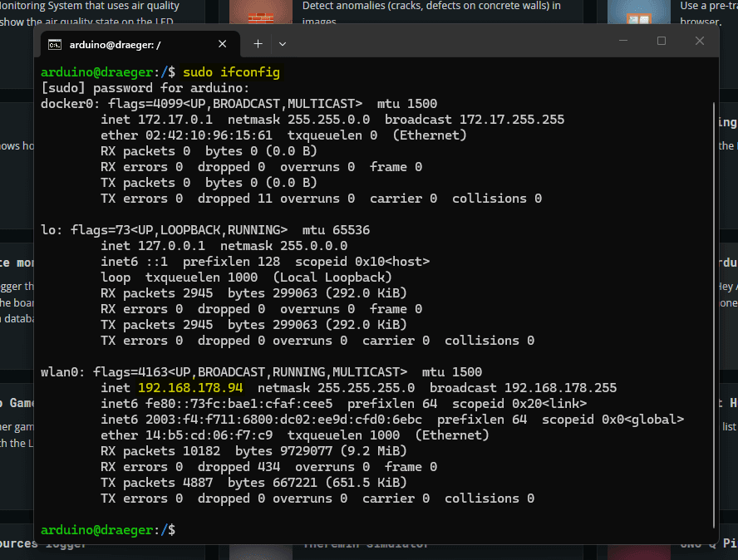The height and width of the screenshot is (560, 738).
Task: Minimize the terminal window
Action: pos(623,42)
